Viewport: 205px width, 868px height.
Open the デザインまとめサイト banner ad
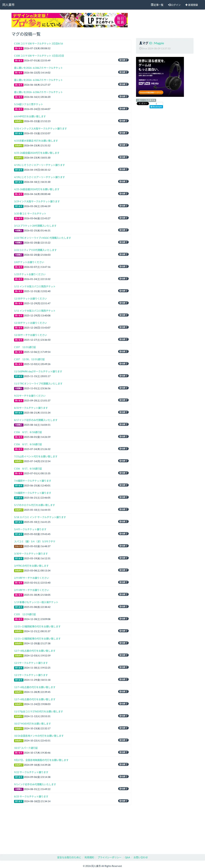click(70, 20)
